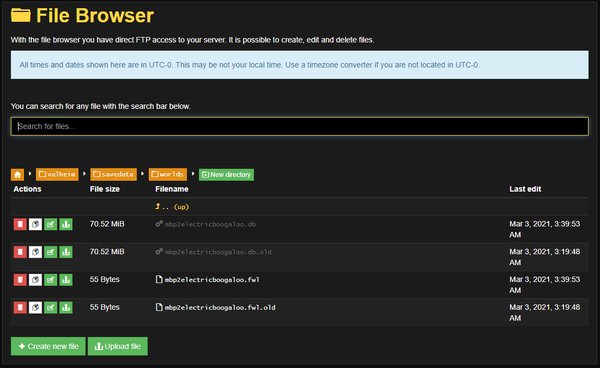The height and width of the screenshot is (368, 600).
Task: Click the Upload file button
Action: [117, 346]
